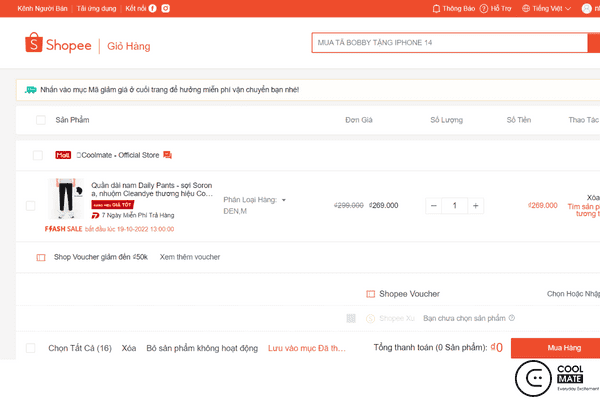600x400 pixels.
Task: Open Tải ứng dụng menu link
Action: click(x=97, y=8)
